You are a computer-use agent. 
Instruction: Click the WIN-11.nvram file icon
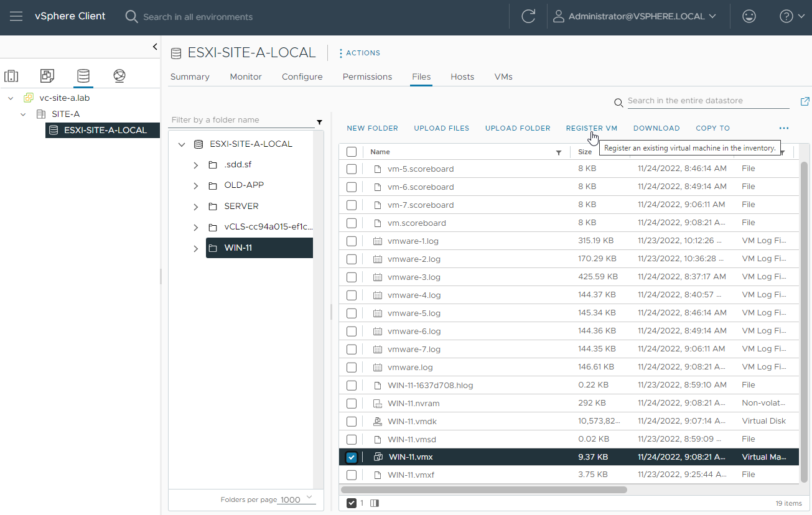tap(377, 403)
